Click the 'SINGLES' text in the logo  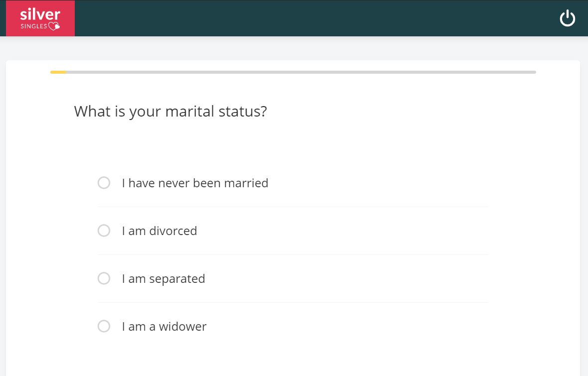pos(34,26)
